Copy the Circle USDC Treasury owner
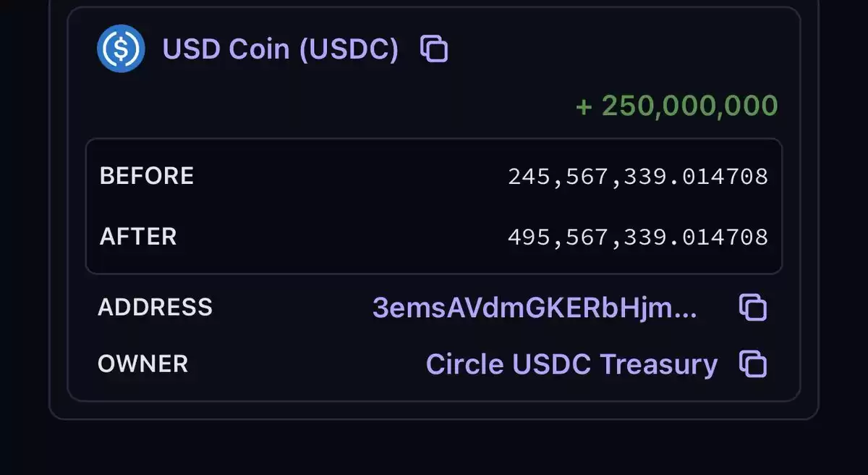Screen dimensions: 868x475 click(752, 363)
